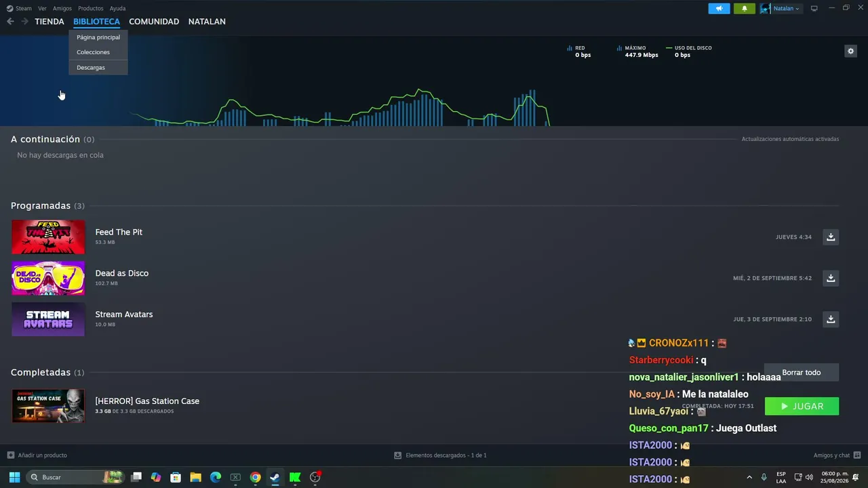Screen dimensions: 868x488
Task: Switch to the TIENDA tab
Action: (50, 22)
